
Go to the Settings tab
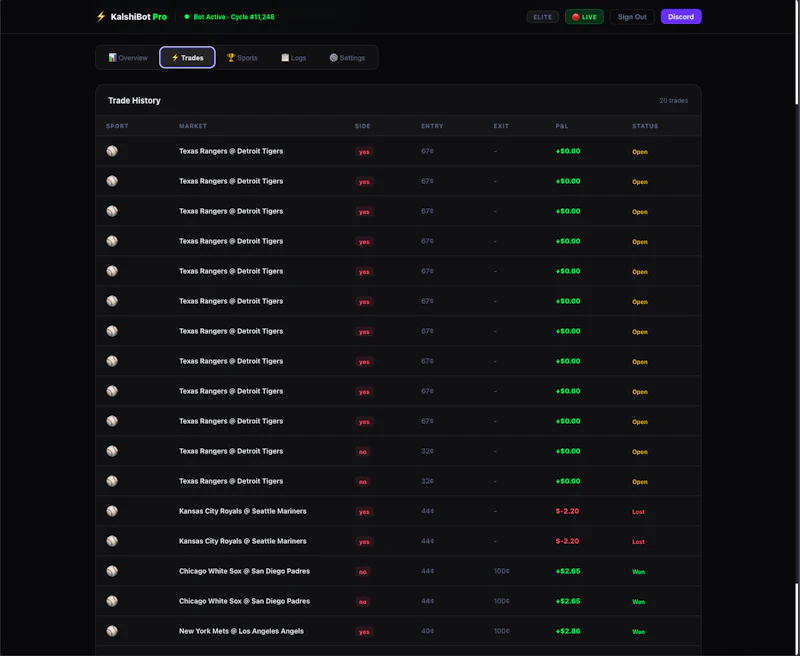[347, 58]
